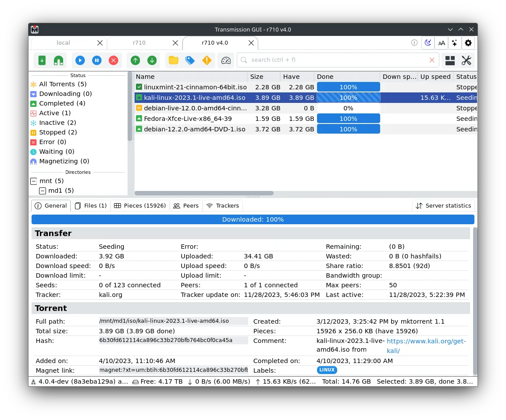
Task: Open the speed limit speedometer icon
Action: pos(226,60)
